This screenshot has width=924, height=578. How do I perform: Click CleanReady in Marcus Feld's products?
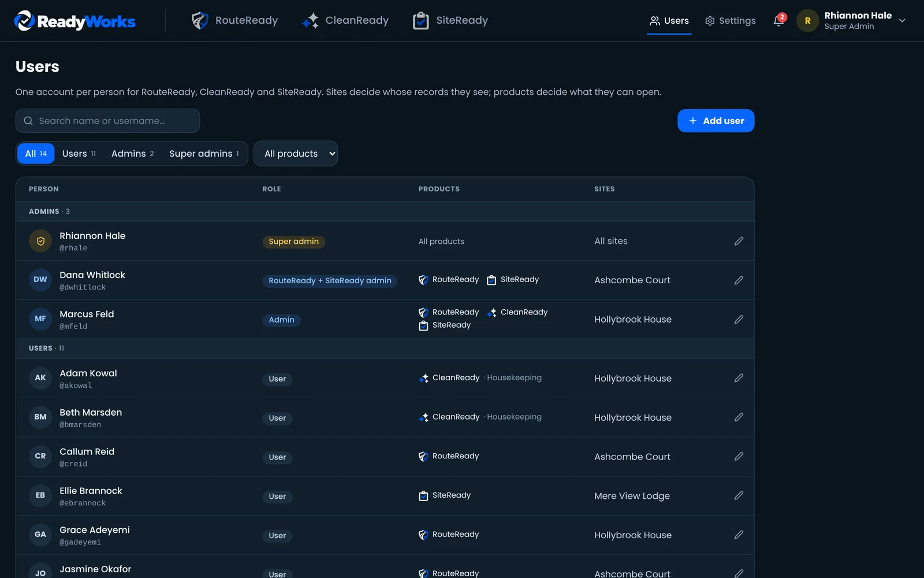point(517,313)
